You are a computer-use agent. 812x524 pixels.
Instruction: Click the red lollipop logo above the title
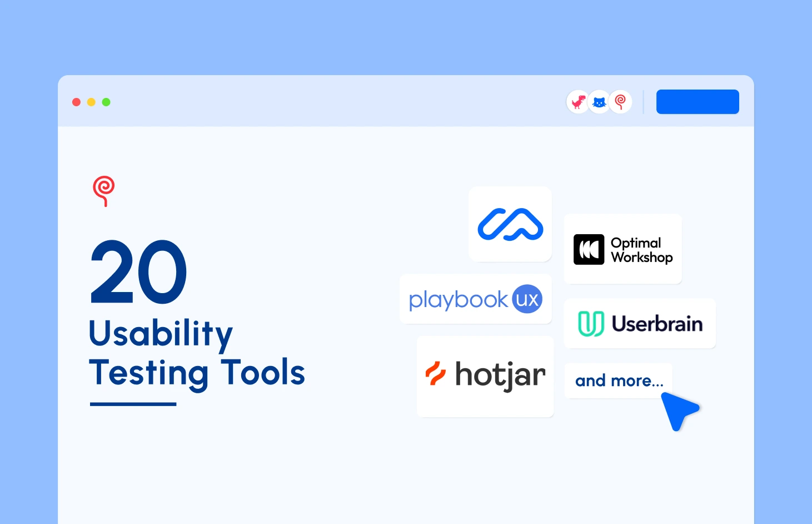click(104, 191)
